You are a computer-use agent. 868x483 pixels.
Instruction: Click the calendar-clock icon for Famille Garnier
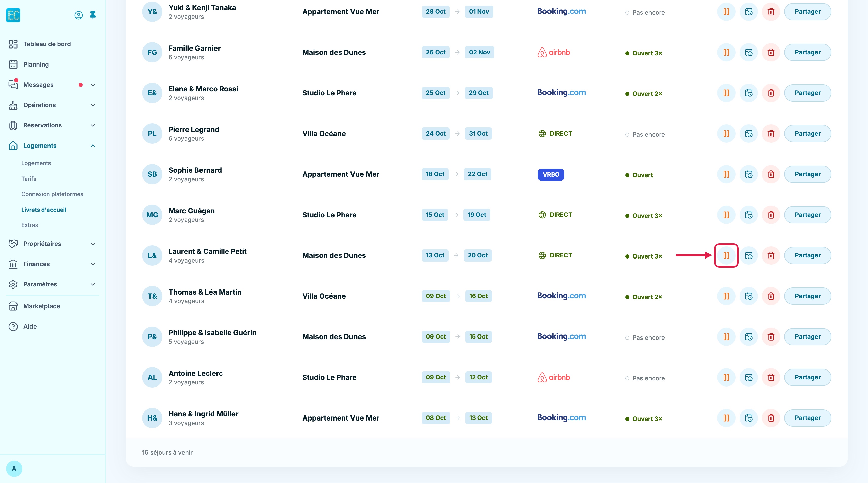748,53
